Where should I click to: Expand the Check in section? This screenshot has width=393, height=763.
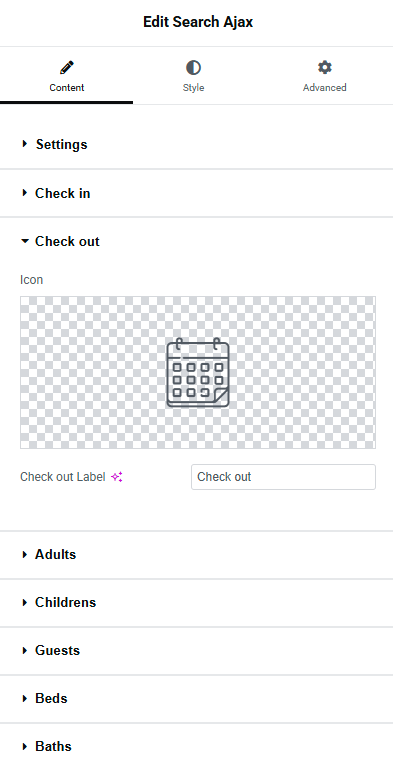click(196, 193)
